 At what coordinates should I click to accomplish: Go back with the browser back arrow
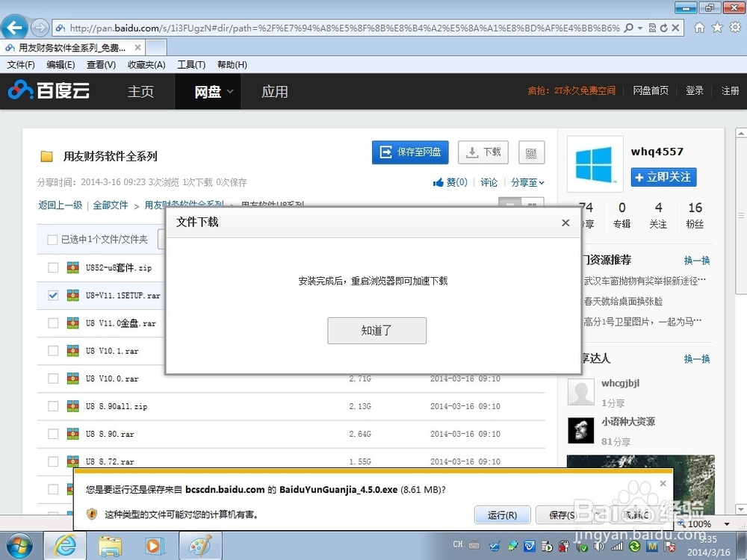[14, 28]
